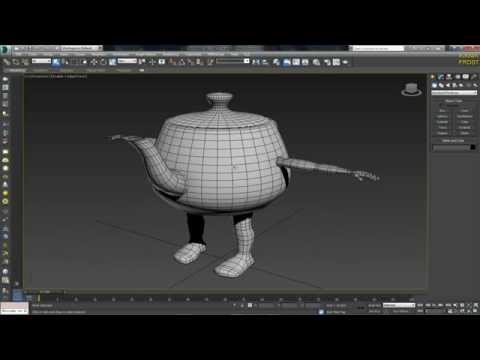Toggle Spinner Snap on main toolbar
This screenshot has width=480, height=360.
199,62
